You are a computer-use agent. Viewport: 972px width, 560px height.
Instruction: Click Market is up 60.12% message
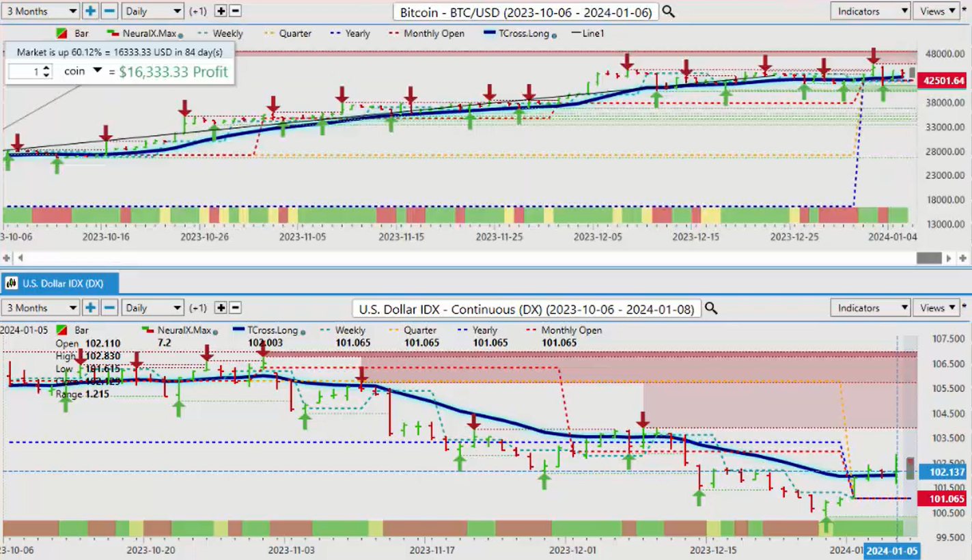[x=120, y=52]
